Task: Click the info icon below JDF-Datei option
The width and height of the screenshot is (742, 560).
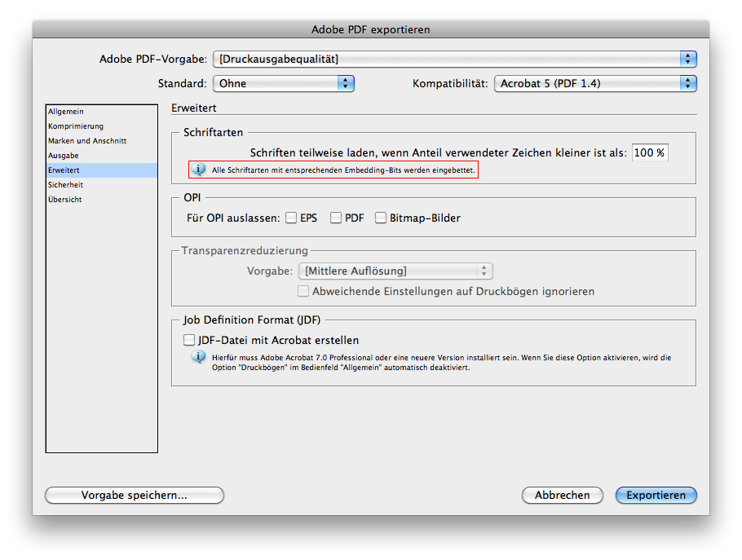Action: [x=197, y=357]
